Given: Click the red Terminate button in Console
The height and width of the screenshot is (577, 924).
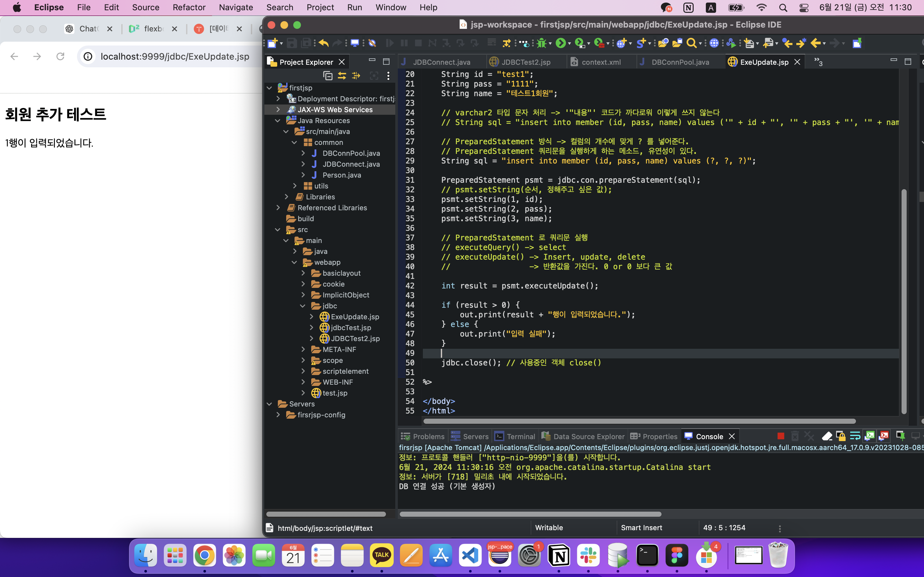Looking at the screenshot, I should click(x=781, y=436).
